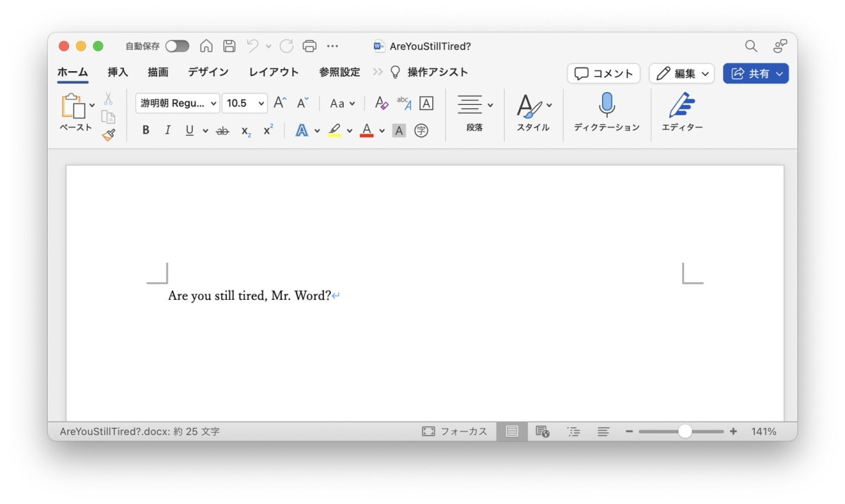Switch to the レイアウト tab
Image resolution: width=845 pixels, height=504 pixels.
pos(274,72)
